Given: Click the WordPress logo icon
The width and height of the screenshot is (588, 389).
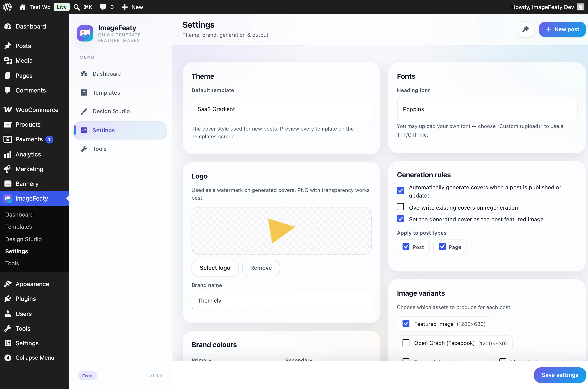Looking at the screenshot, I should point(7,7).
